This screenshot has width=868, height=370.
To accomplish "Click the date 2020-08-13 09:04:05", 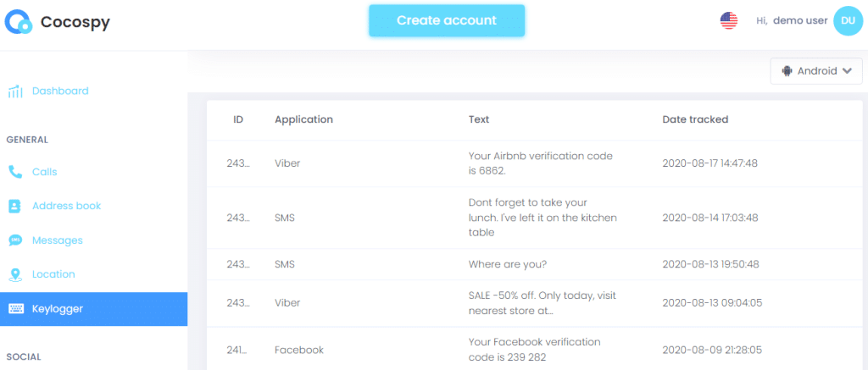I will (x=712, y=303).
